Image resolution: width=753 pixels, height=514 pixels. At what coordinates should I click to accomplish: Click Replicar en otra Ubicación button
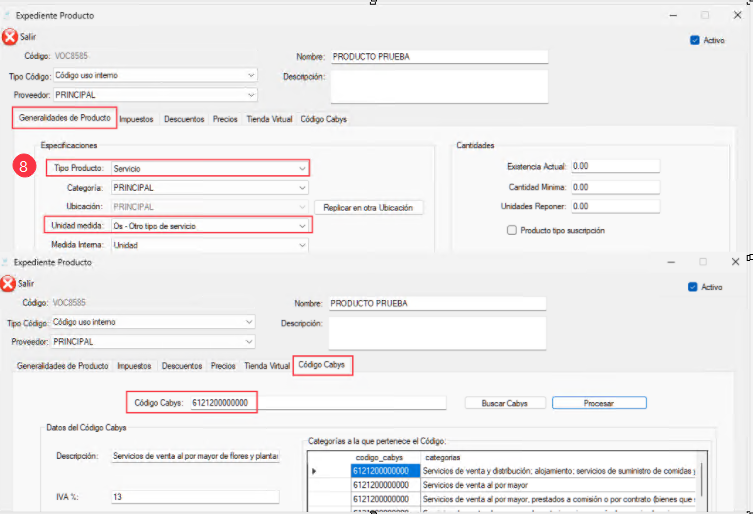pos(369,208)
